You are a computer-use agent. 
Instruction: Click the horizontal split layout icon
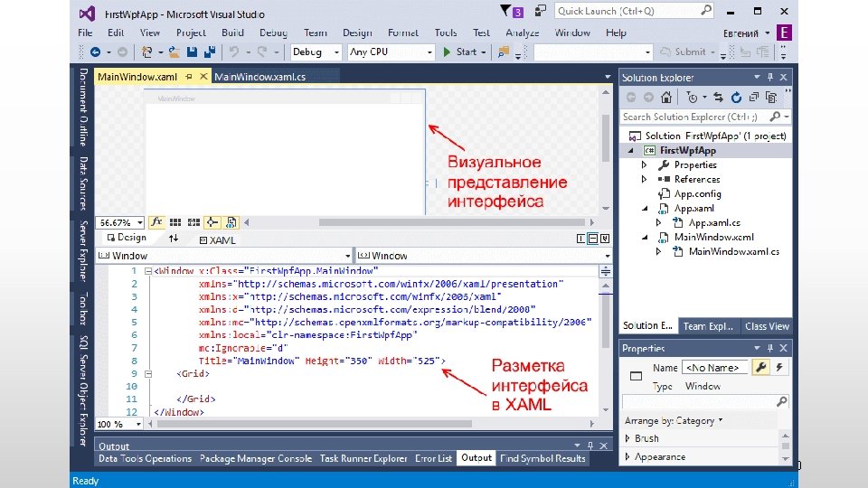point(593,239)
